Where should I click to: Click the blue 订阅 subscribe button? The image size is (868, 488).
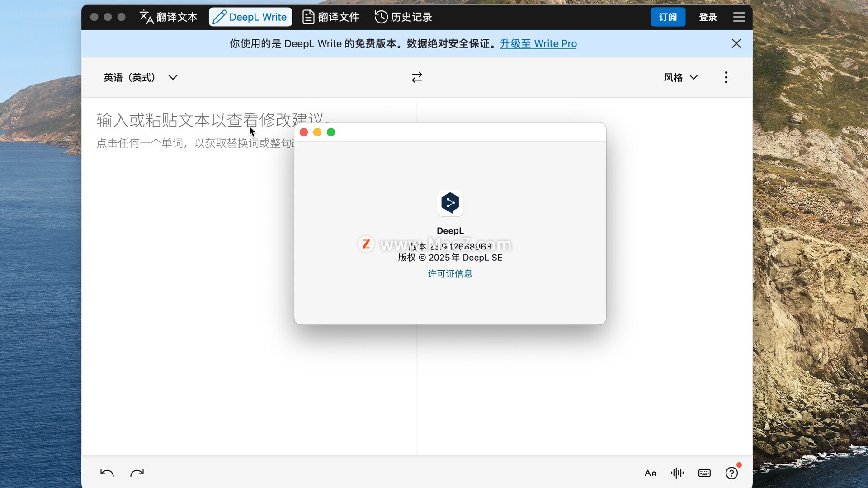tap(668, 17)
